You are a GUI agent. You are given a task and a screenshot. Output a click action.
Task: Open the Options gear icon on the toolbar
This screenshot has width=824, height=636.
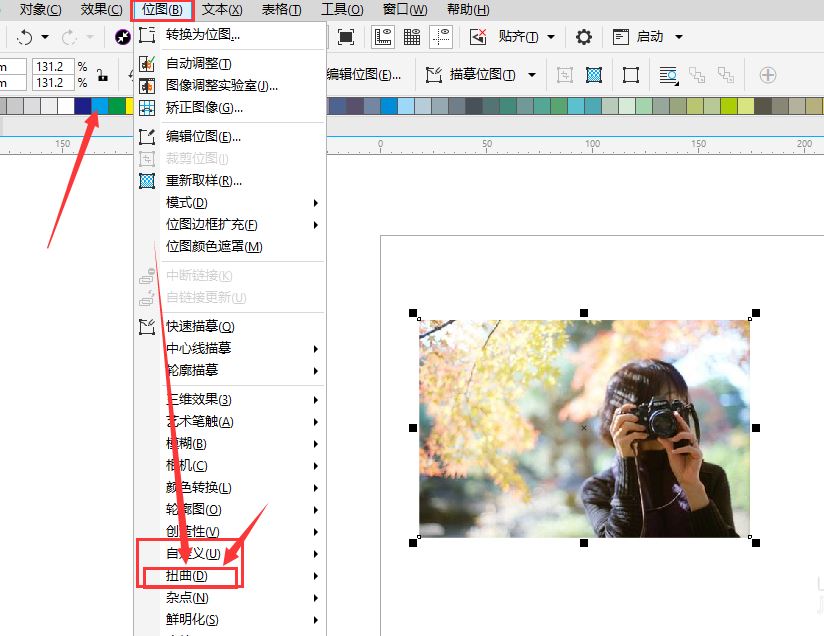tap(583, 36)
